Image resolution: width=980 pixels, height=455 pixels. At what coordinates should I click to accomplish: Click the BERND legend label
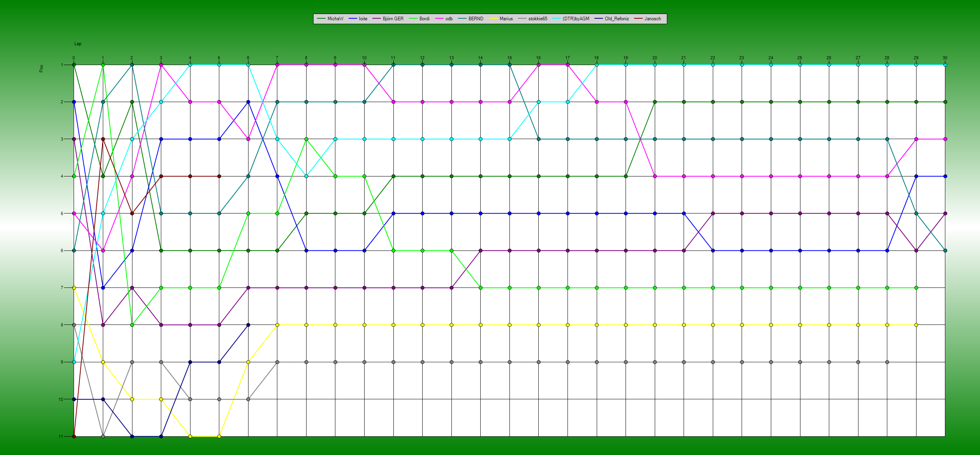(x=476, y=19)
